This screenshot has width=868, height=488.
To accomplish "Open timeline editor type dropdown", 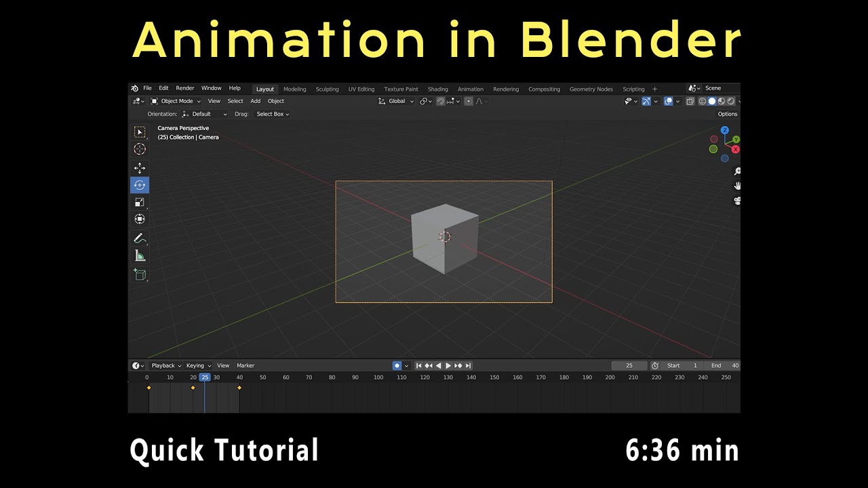I will pos(138,366).
